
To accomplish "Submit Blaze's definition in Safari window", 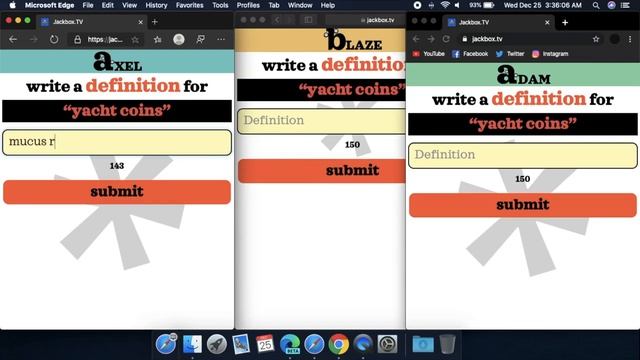I will [x=322, y=171].
